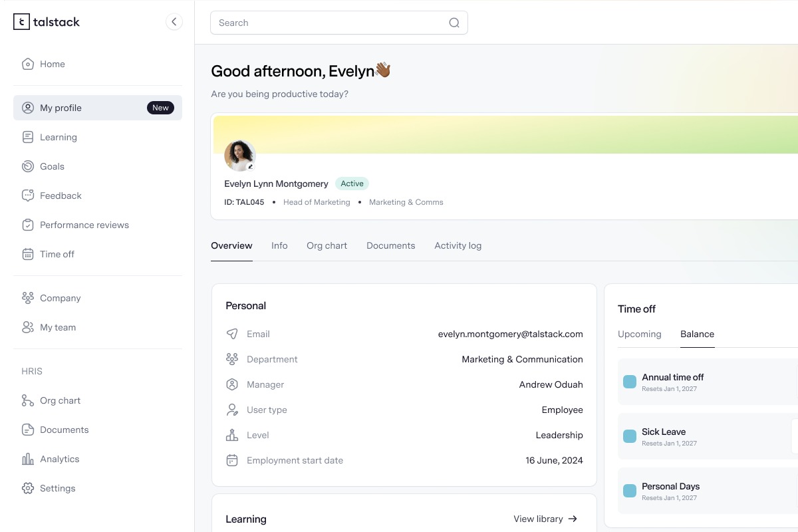
Task: Collapse the sidebar with the chevron button
Action: [x=174, y=22]
